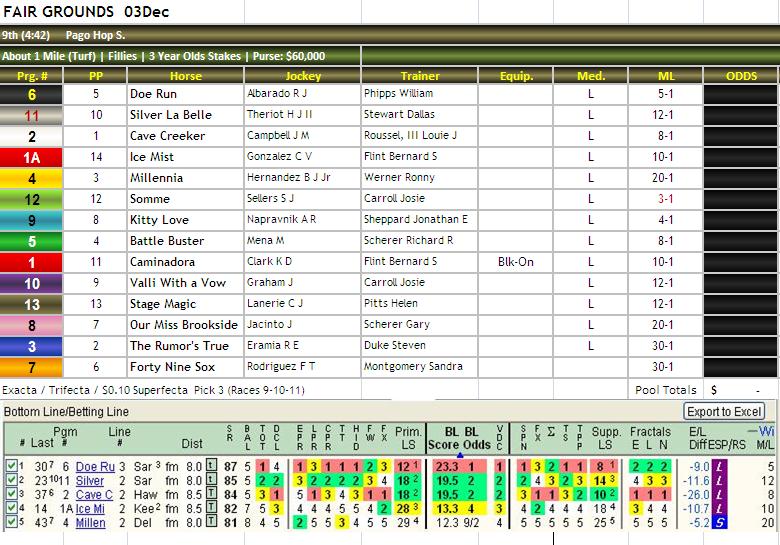780x545 pixels.
Task: Click the Jockey column header
Action: tap(303, 76)
